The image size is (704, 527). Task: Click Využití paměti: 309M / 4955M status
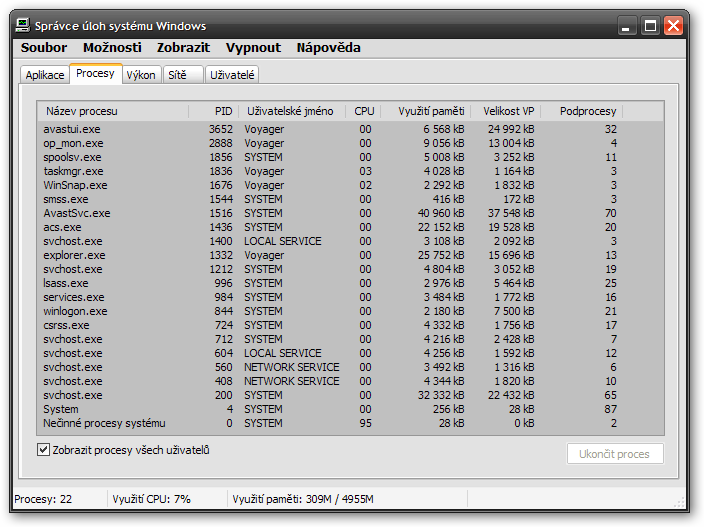pyautogui.click(x=303, y=499)
